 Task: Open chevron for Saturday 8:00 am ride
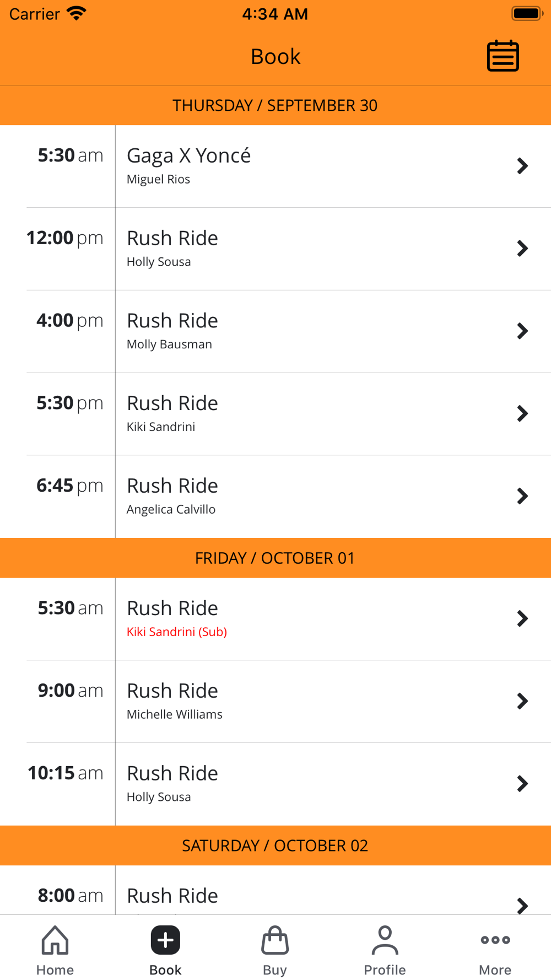tap(522, 906)
